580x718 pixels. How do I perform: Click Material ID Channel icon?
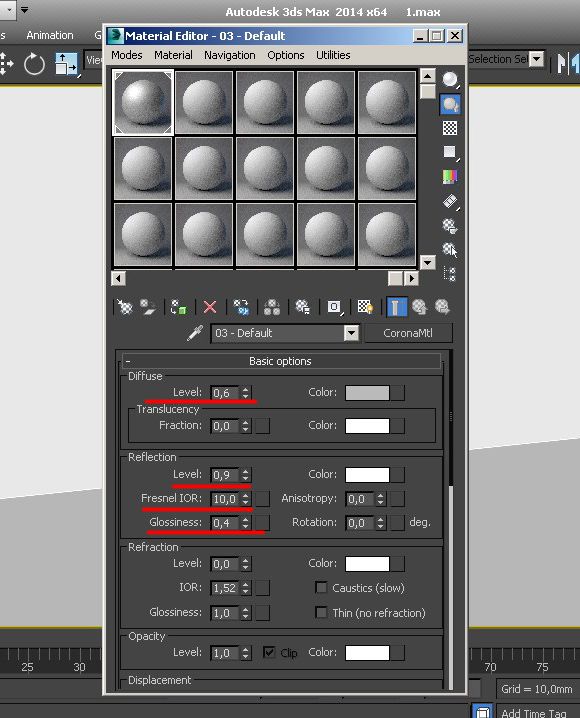(x=335, y=306)
